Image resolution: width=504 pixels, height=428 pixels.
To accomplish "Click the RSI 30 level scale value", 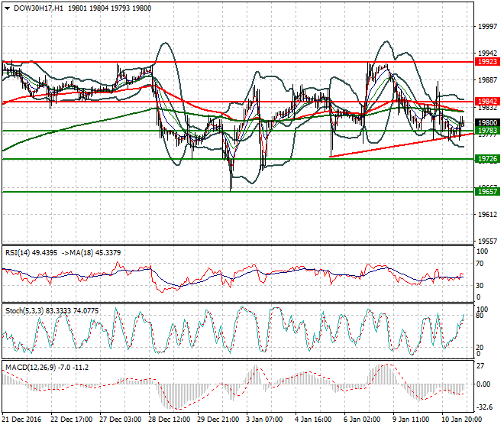I will click(480, 285).
